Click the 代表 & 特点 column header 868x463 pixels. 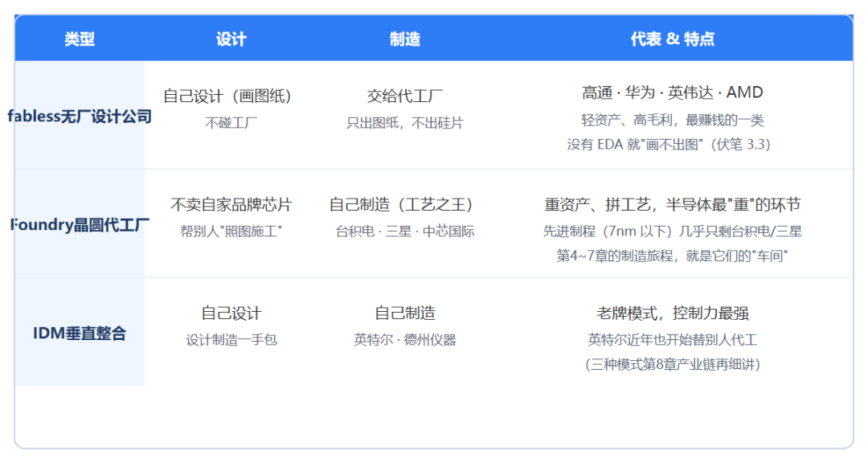673,39
